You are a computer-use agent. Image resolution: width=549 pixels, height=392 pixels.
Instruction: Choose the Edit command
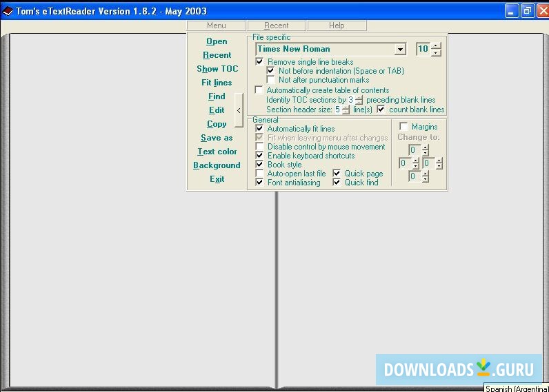click(x=217, y=110)
